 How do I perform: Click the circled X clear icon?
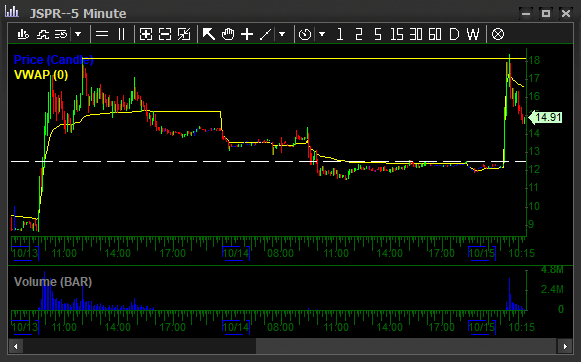498,34
